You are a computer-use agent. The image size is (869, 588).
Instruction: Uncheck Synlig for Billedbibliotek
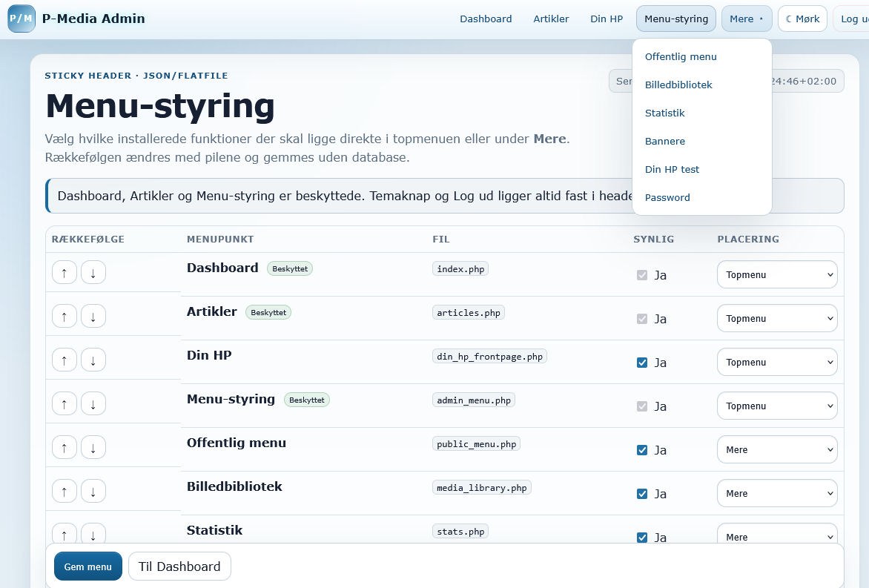click(642, 494)
